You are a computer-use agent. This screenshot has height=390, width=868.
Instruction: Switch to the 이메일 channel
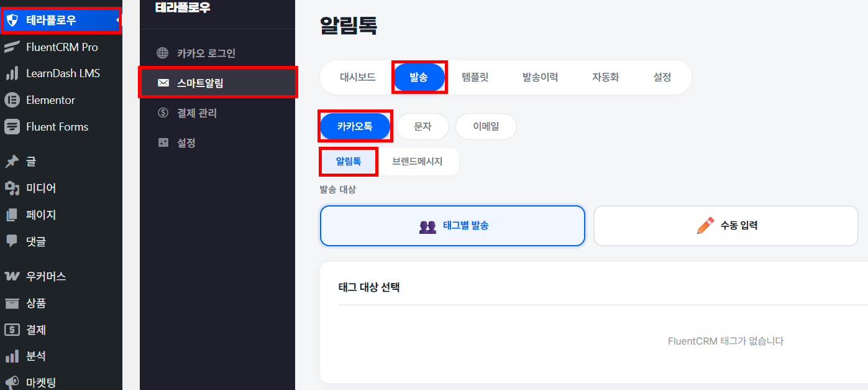486,126
